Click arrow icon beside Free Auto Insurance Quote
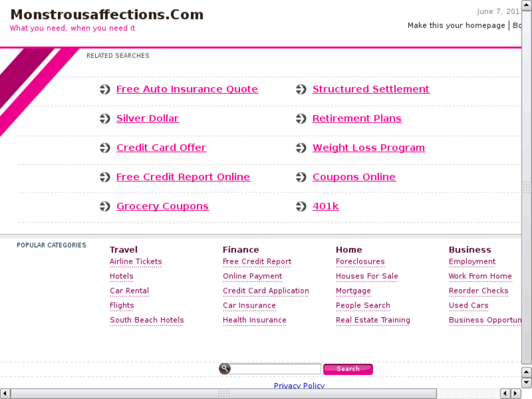Image resolution: width=532 pixels, height=399 pixels. coord(105,89)
